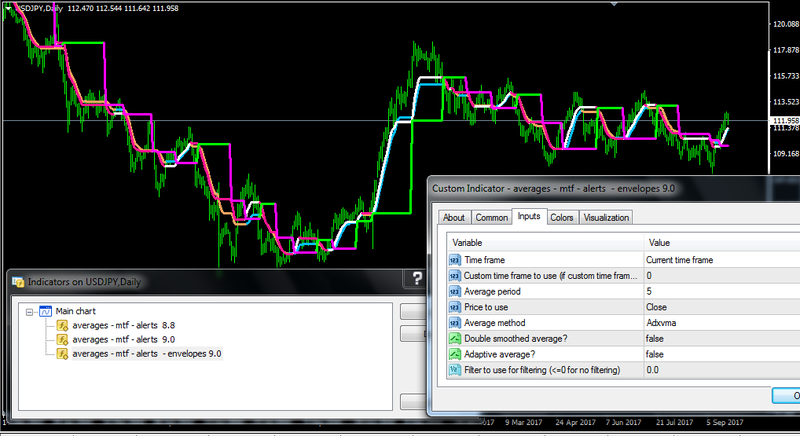
Task: Click the 'Time frame' variable label
Action: (x=484, y=260)
